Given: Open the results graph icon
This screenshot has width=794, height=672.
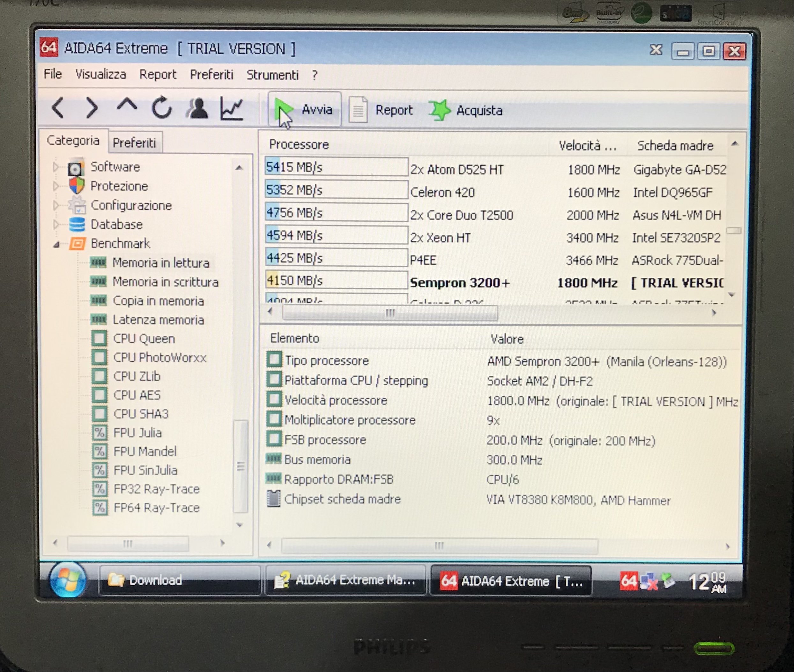Looking at the screenshot, I should click(232, 108).
